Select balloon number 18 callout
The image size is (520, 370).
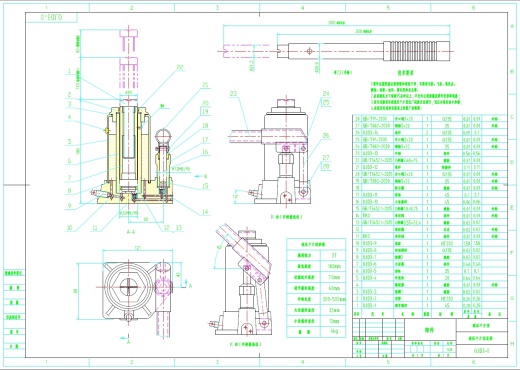(x=205, y=125)
